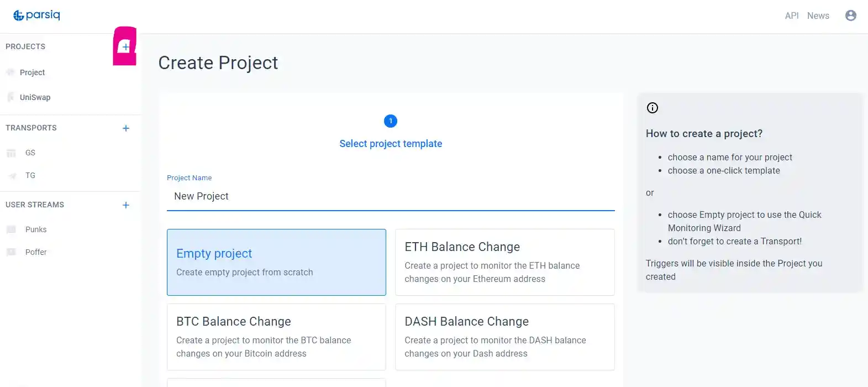The height and width of the screenshot is (387, 868).
Task: Open the News section
Action: [818, 15]
